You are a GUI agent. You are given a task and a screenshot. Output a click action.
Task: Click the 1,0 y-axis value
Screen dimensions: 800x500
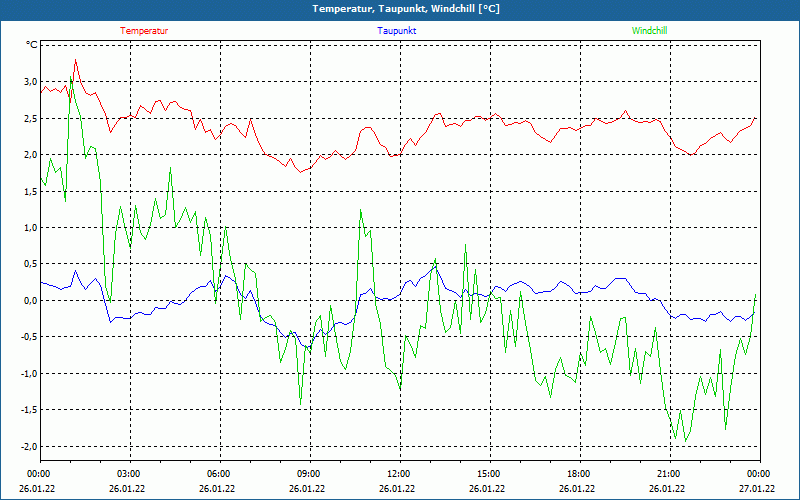tap(32, 228)
